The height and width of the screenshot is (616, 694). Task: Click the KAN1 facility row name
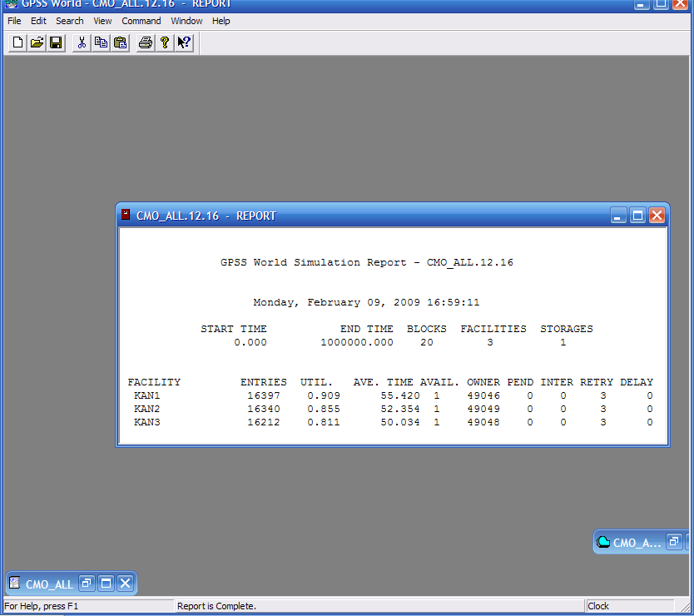(147, 395)
